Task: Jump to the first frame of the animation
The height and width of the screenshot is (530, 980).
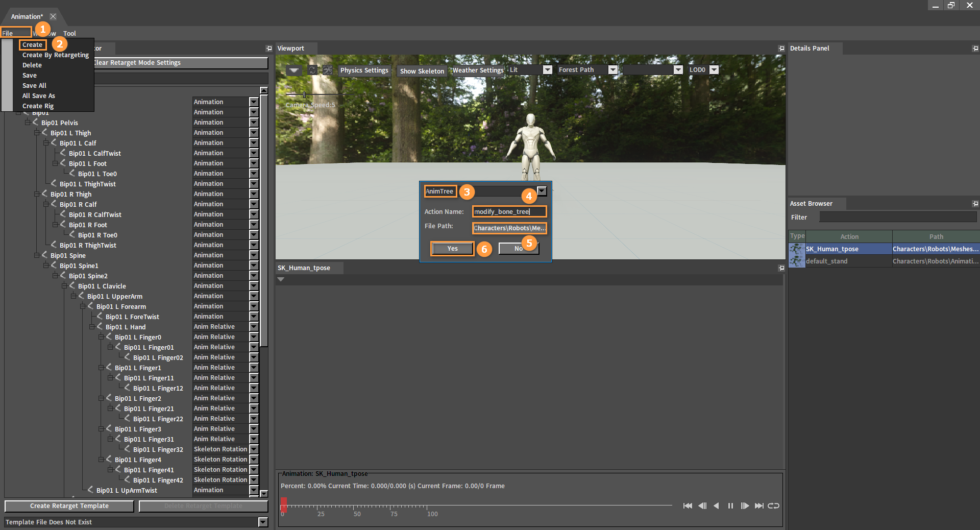Action: [688, 505]
